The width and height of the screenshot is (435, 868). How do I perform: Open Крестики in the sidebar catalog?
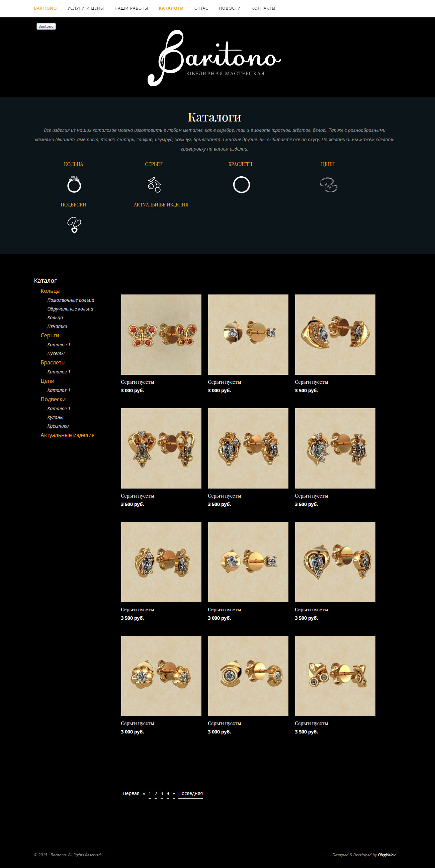(58, 426)
